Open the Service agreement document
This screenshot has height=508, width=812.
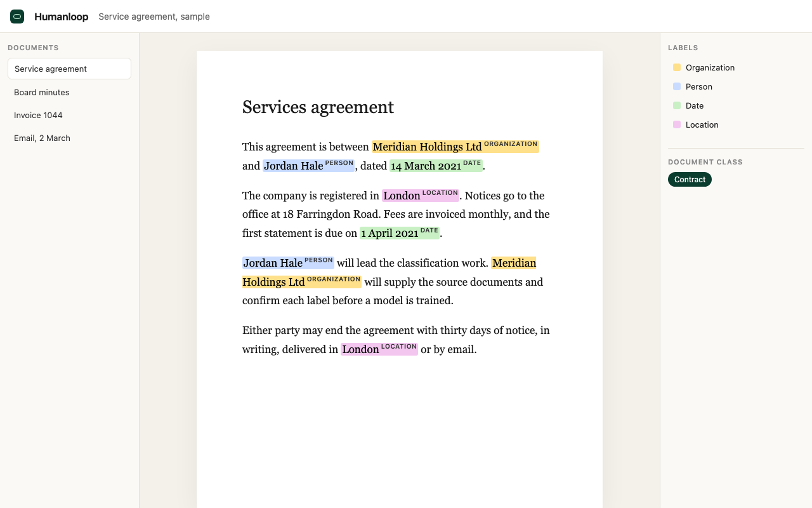point(69,69)
